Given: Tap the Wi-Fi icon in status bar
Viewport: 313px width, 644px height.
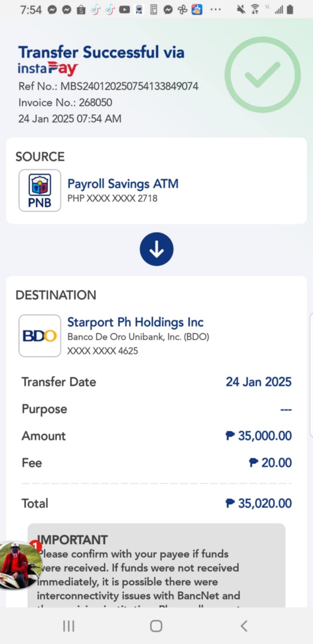Looking at the screenshot, I should (x=255, y=9).
